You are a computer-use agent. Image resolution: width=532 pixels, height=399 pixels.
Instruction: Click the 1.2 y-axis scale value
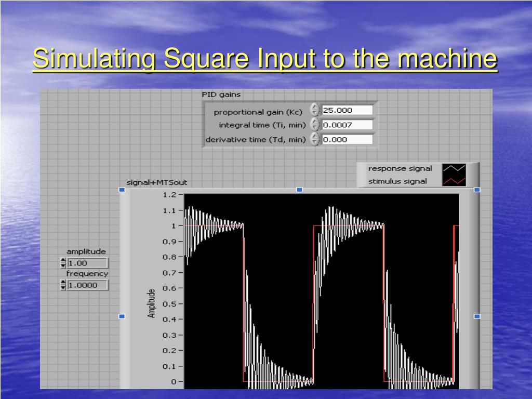[170, 195]
